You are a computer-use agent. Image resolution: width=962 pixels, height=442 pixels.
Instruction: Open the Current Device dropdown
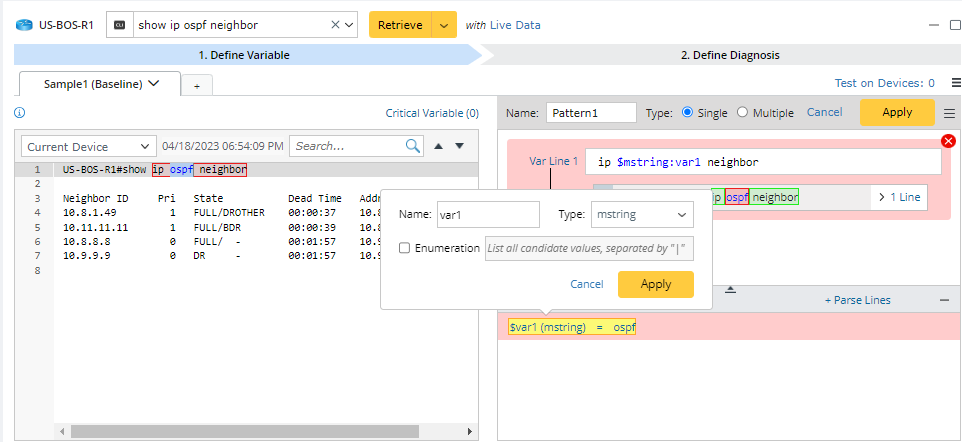89,146
